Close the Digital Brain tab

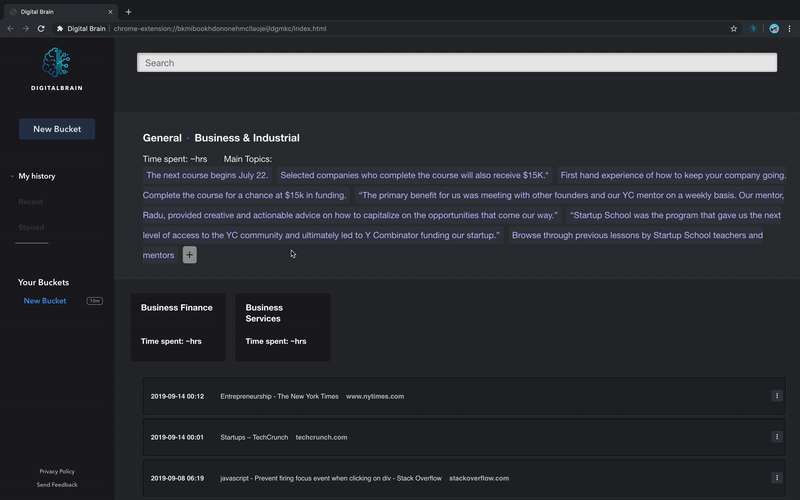point(110,12)
